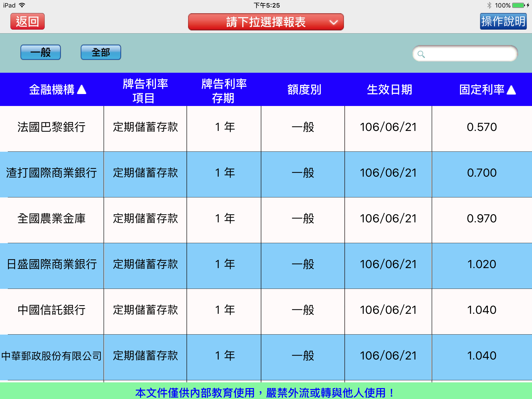Viewport: 532px width, 399px height.
Task: Click the 0.970 fixed rate value
Action: [x=482, y=219]
